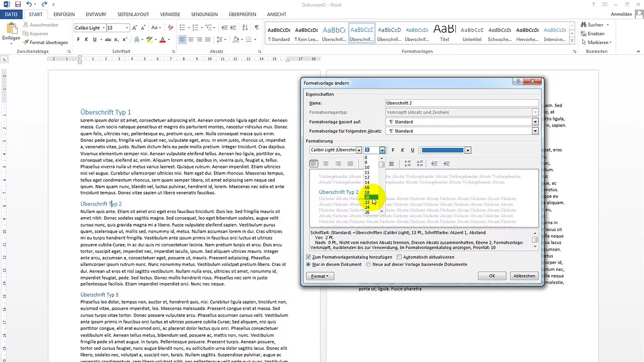Select Neue auf dieser Vorlage basierende Dokumente
This screenshot has height=362, width=644.
tap(368, 264)
